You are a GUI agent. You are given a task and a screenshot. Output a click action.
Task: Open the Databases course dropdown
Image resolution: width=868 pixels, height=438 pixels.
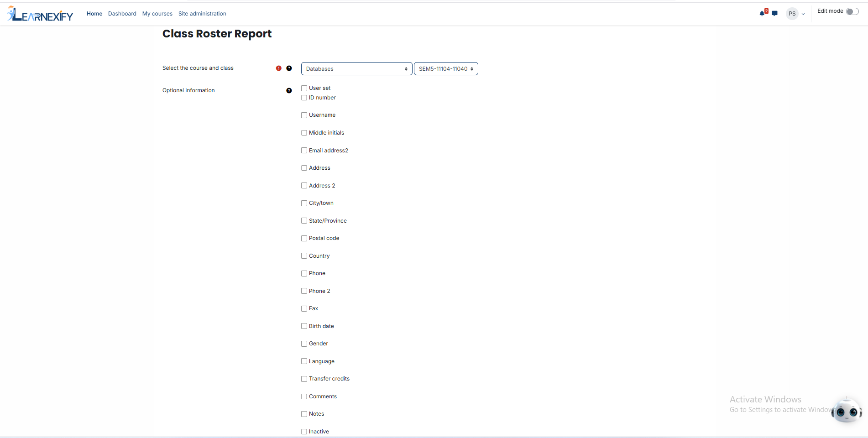(x=356, y=68)
